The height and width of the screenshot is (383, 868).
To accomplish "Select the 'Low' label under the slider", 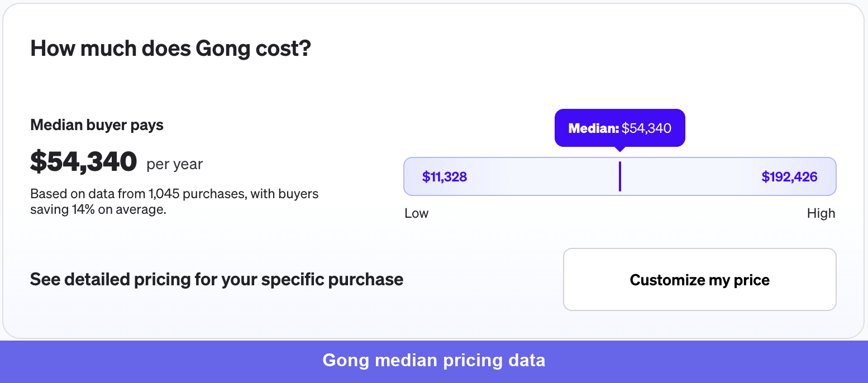I will [417, 213].
